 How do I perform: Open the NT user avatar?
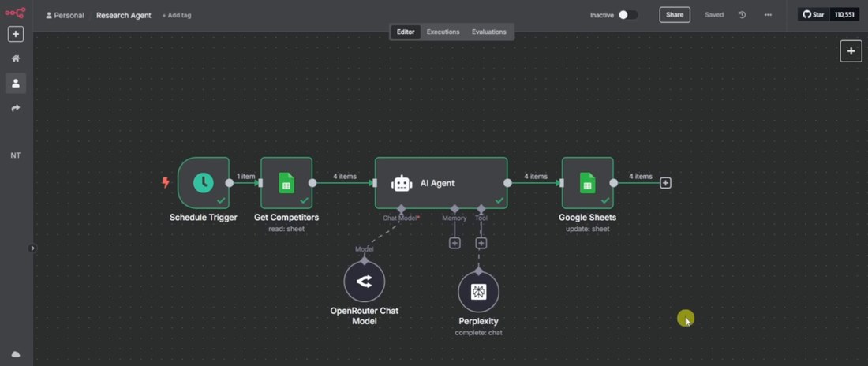click(x=16, y=155)
